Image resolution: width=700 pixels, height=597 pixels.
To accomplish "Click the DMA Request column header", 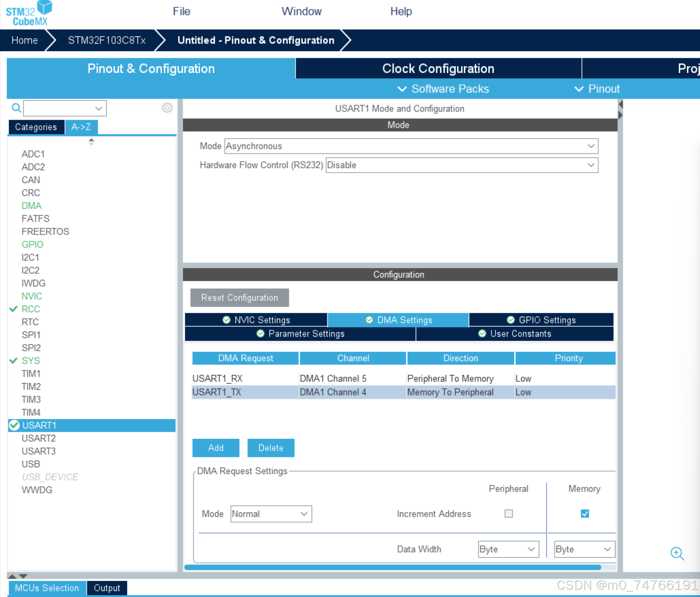I will 246,358.
